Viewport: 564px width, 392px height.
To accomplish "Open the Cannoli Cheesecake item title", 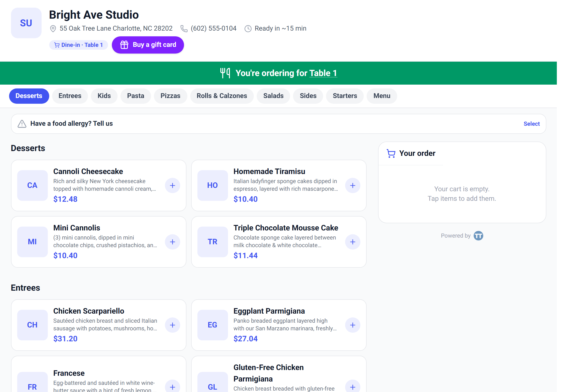I will click(88, 171).
